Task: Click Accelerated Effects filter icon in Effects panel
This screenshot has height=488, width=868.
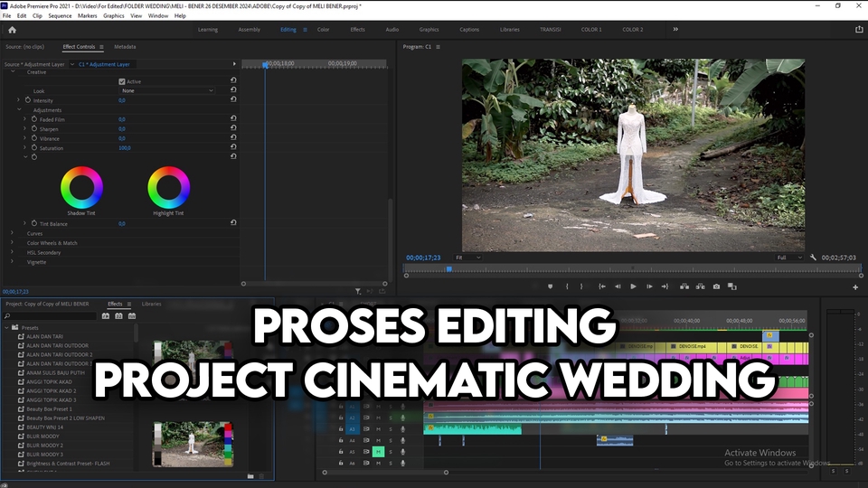Action: (x=106, y=316)
